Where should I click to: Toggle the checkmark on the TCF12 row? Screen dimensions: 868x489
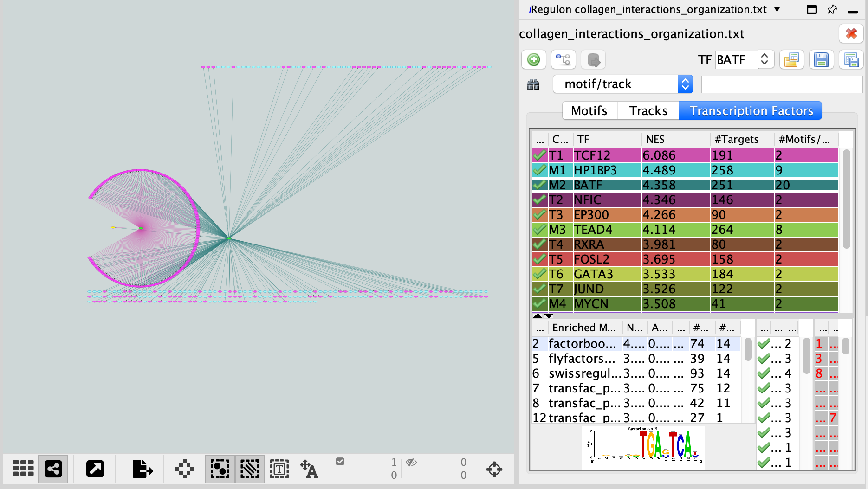[x=539, y=155]
